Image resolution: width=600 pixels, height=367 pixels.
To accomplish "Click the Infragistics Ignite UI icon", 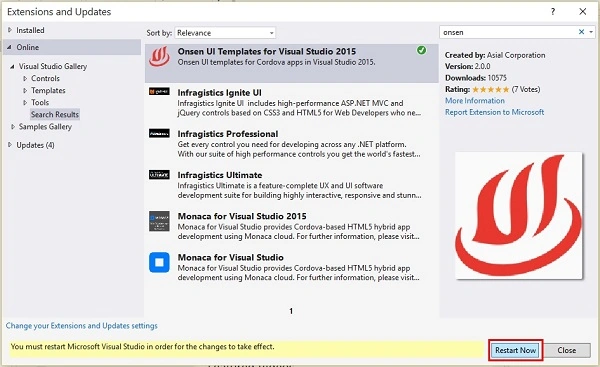I will (x=159, y=92).
